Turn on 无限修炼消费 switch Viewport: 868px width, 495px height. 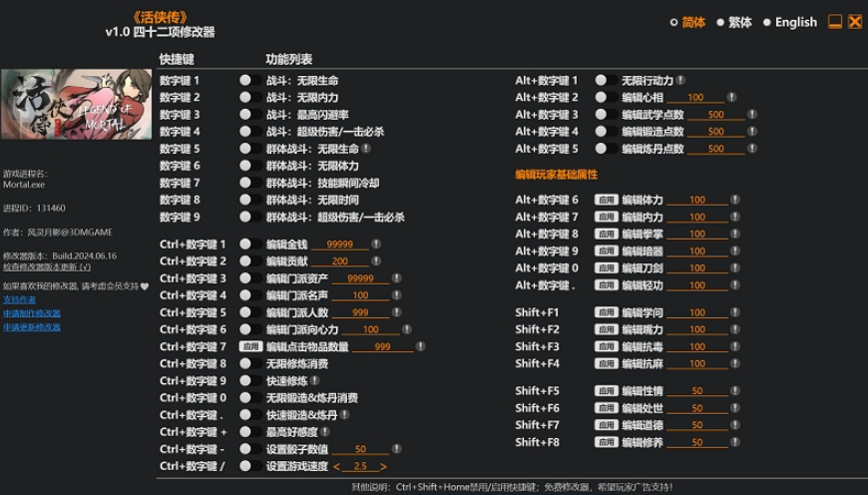(x=250, y=363)
